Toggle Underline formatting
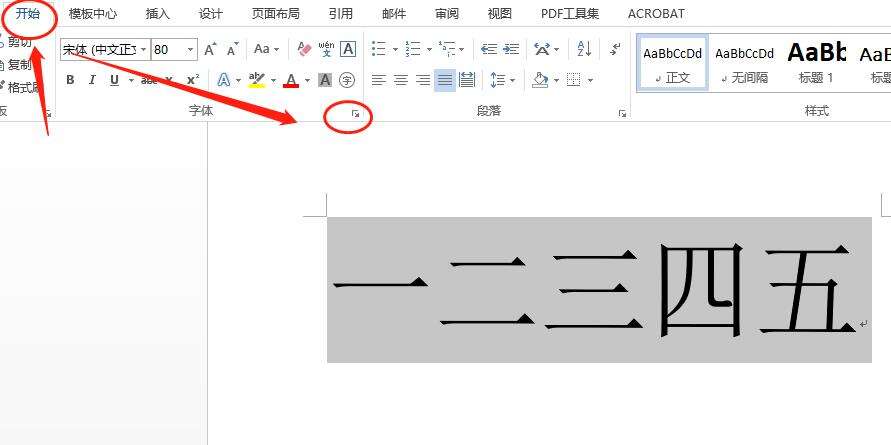Screen dimensions: 891x445 click(114, 80)
